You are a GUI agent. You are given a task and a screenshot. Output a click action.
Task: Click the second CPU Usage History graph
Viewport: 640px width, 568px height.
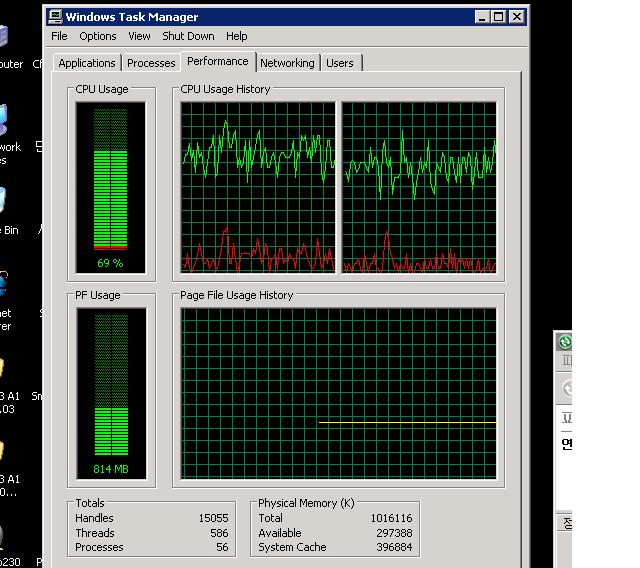point(419,187)
